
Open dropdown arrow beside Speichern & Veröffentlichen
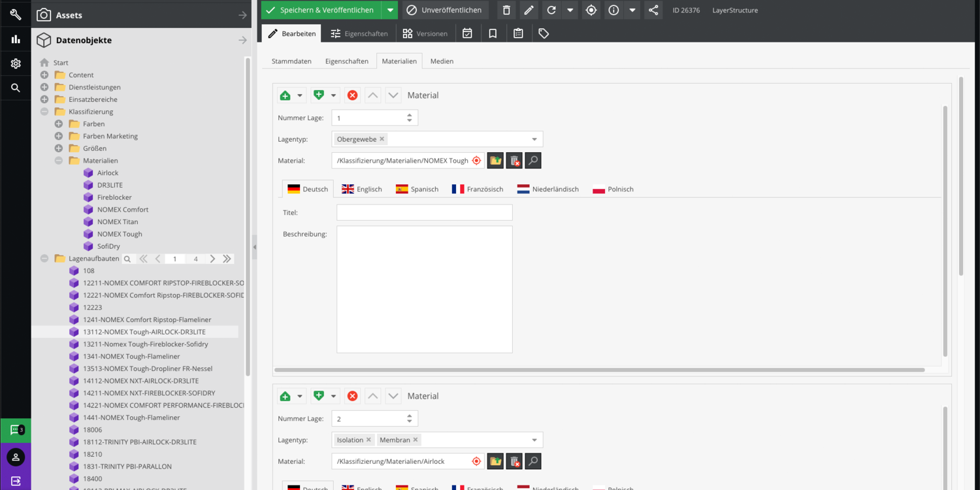tap(390, 10)
